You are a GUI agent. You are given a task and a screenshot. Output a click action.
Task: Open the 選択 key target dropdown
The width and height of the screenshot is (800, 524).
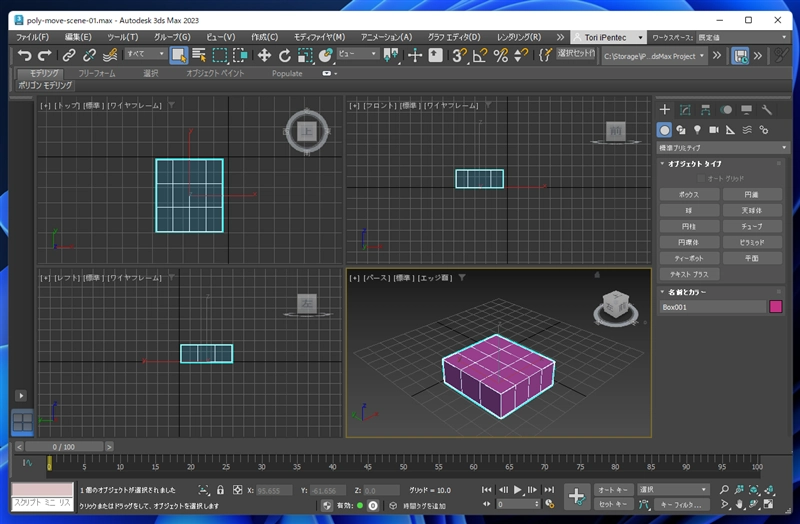click(x=673, y=489)
